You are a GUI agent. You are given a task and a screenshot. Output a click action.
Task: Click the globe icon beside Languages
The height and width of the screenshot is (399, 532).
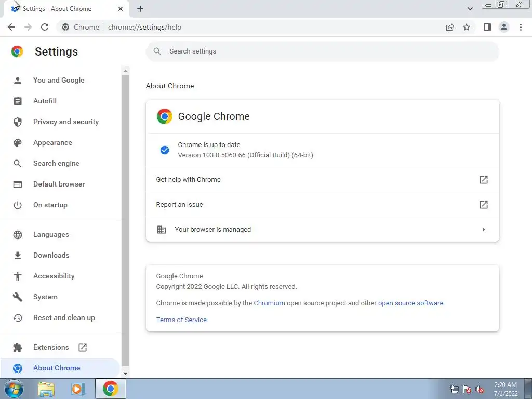(x=18, y=234)
